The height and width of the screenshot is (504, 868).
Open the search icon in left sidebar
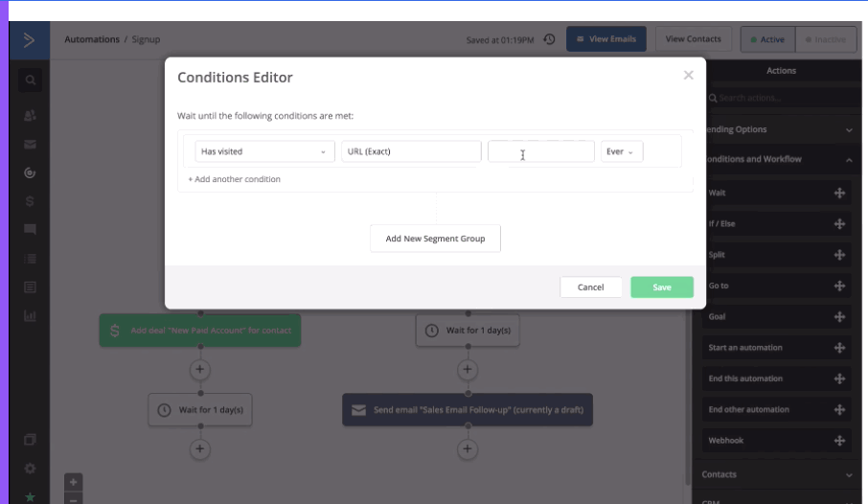[30, 80]
